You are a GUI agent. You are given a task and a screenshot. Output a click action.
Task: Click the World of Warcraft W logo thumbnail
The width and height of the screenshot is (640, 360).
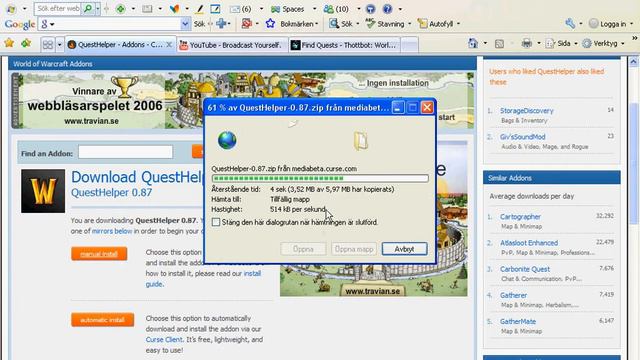pos(43,191)
